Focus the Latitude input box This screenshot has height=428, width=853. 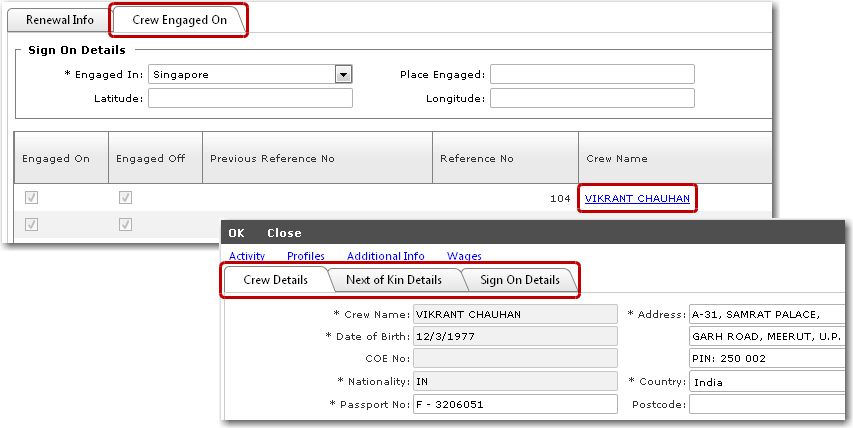250,98
